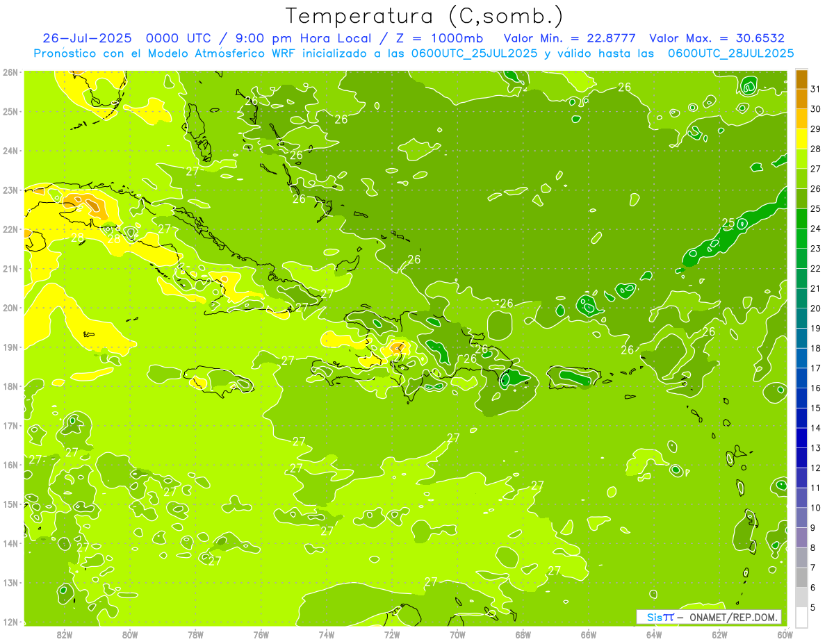Image resolution: width=834 pixels, height=644 pixels.
Task: Click the '0600UTC_28JUL2025' valid-until timestamp
Action: tap(730, 53)
